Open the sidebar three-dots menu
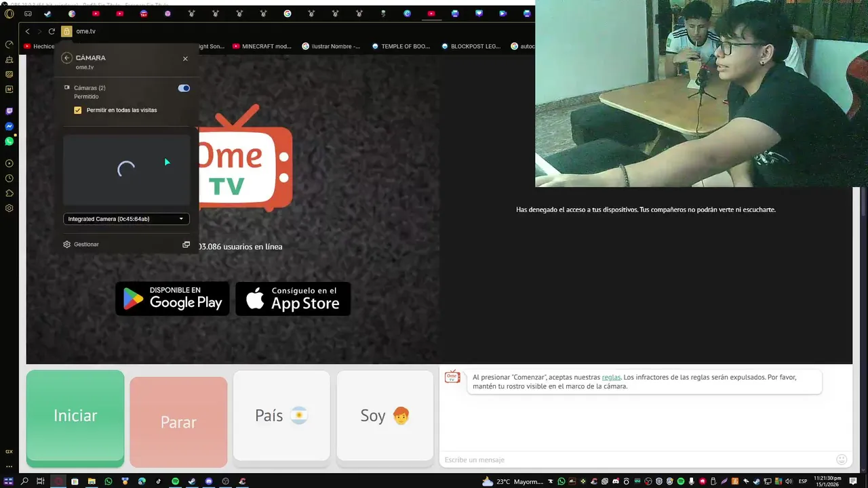868x488 pixels. [9, 466]
